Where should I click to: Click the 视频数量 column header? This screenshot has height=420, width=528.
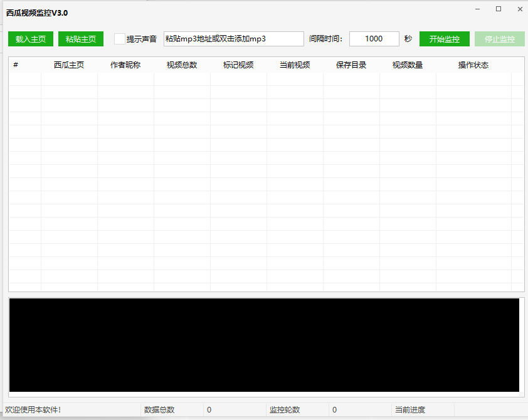coord(408,65)
